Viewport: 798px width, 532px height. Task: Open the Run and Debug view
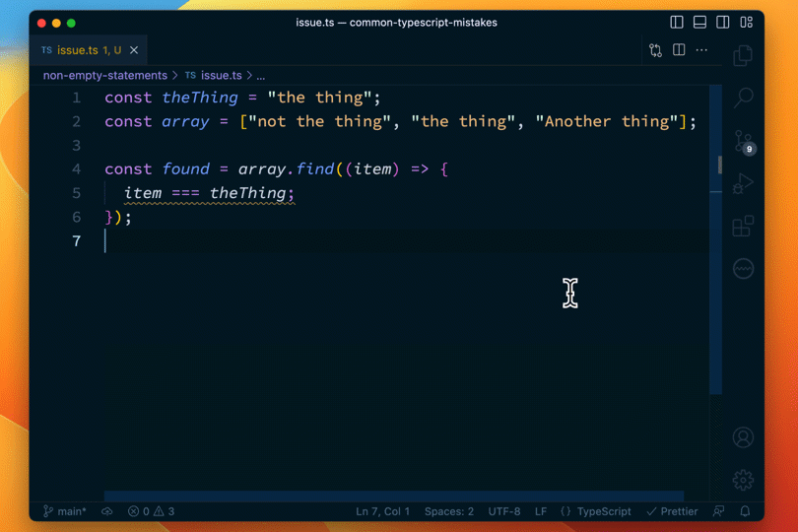click(743, 184)
